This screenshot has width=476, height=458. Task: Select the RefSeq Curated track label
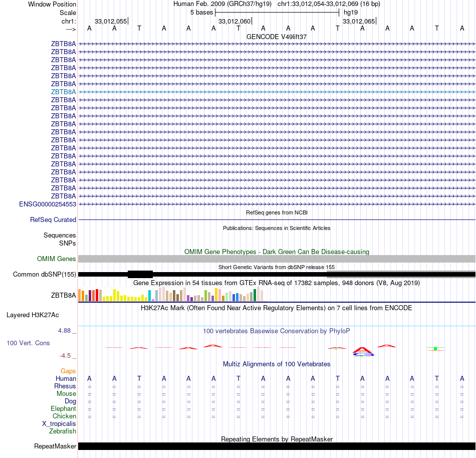pos(53,220)
